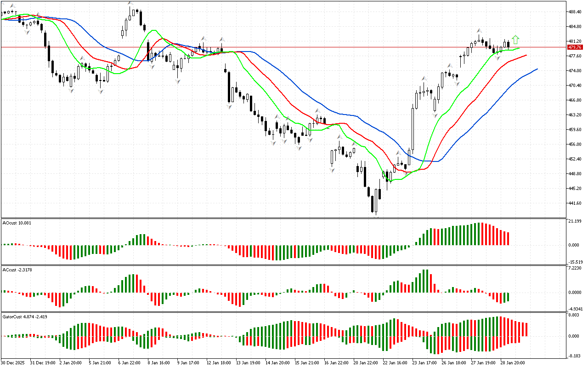Click the green buy signal arrow
The height and width of the screenshot is (368, 588).
tap(515, 40)
